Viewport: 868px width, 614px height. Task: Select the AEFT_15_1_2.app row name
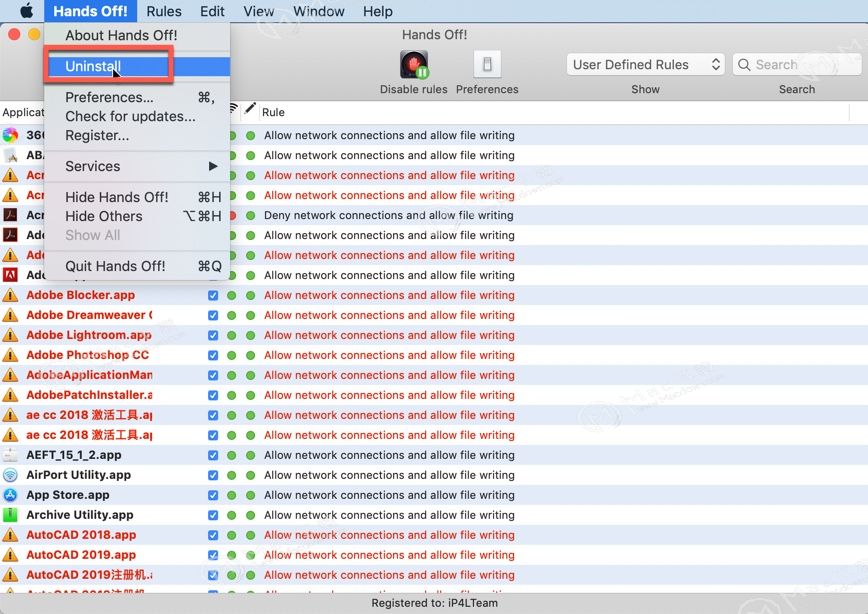click(x=74, y=455)
